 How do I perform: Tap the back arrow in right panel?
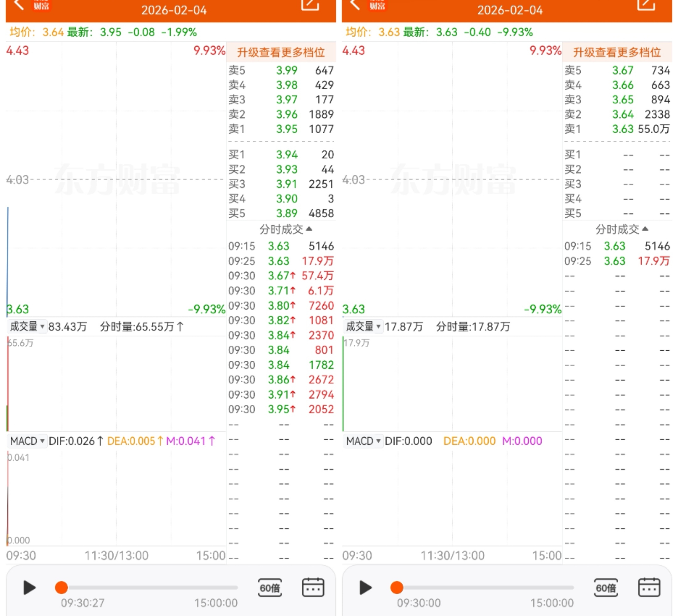355,5
